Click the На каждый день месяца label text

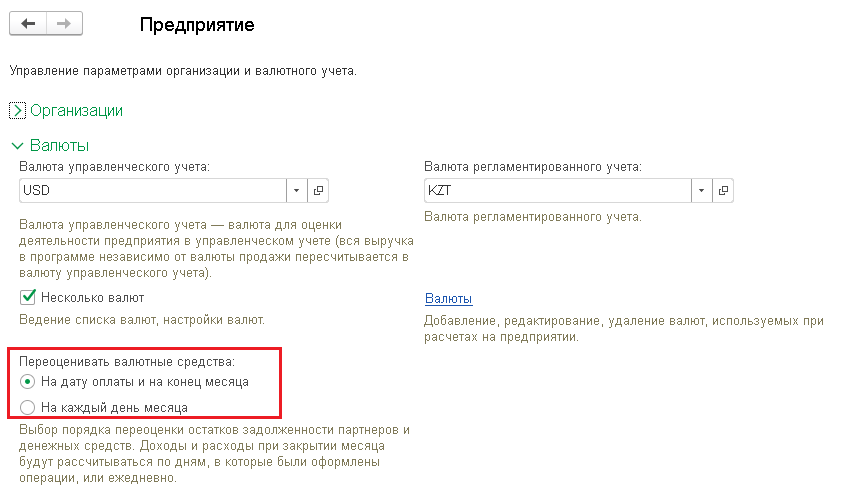[114, 407]
